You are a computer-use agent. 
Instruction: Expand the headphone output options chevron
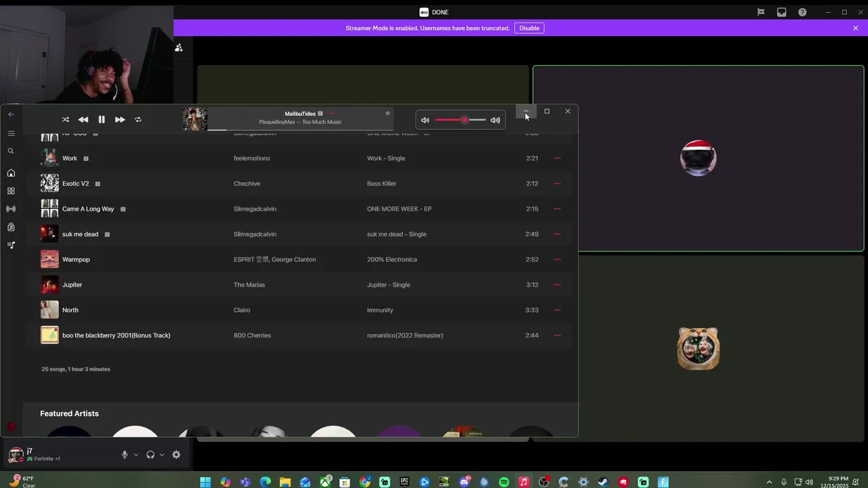[x=161, y=455]
